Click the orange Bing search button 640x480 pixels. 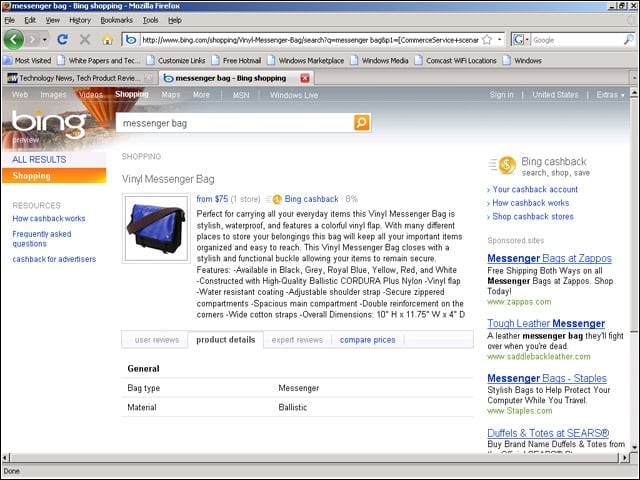(x=362, y=122)
